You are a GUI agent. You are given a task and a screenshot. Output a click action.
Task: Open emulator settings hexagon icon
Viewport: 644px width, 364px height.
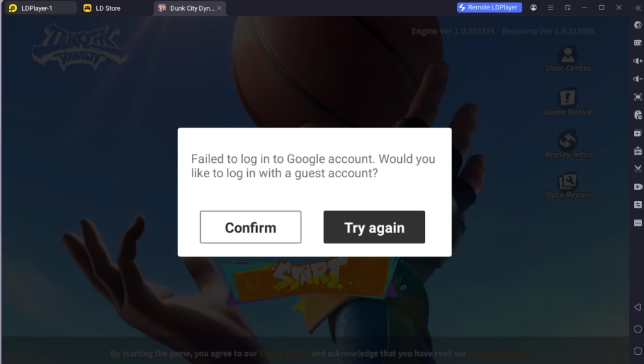coord(638,25)
